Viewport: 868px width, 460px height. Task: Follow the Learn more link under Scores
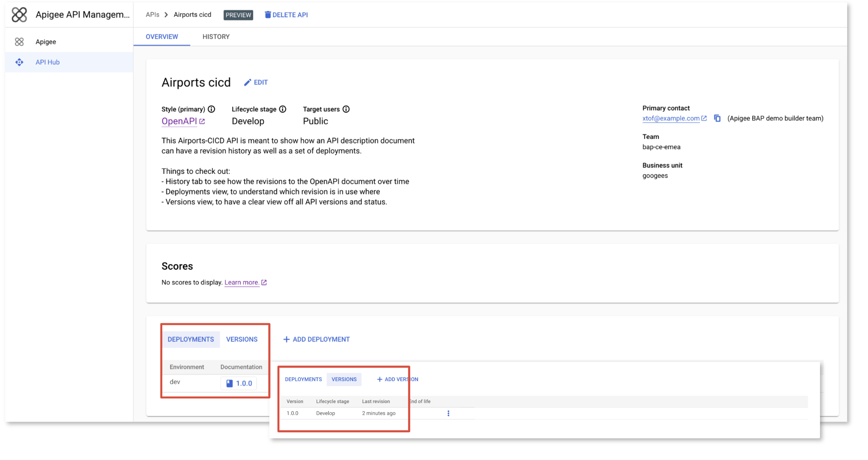point(242,282)
